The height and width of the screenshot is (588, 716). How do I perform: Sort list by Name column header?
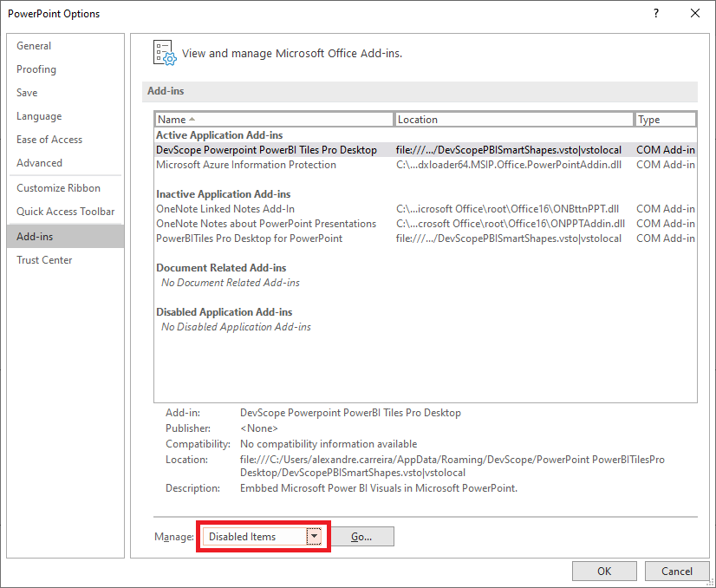tap(274, 120)
